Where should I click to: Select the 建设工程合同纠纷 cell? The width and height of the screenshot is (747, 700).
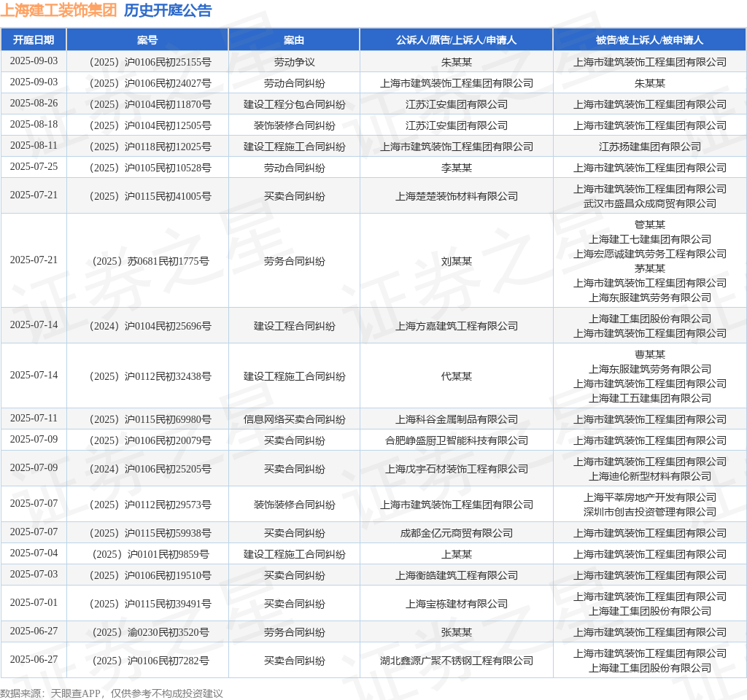pos(294,326)
